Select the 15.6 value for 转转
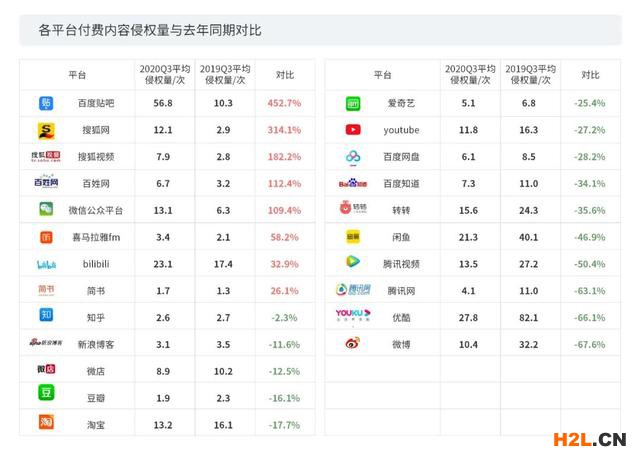The height and width of the screenshot is (462, 640). click(468, 211)
